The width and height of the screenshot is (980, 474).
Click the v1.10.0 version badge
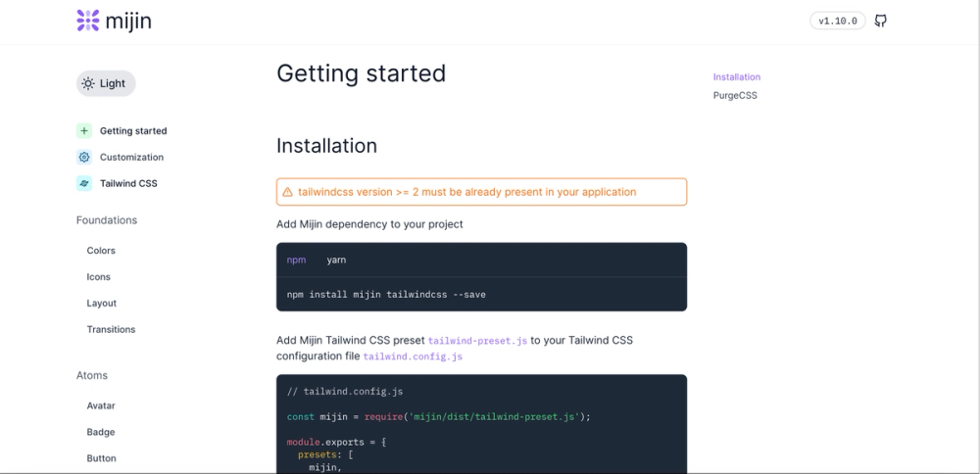coord(838,21)
